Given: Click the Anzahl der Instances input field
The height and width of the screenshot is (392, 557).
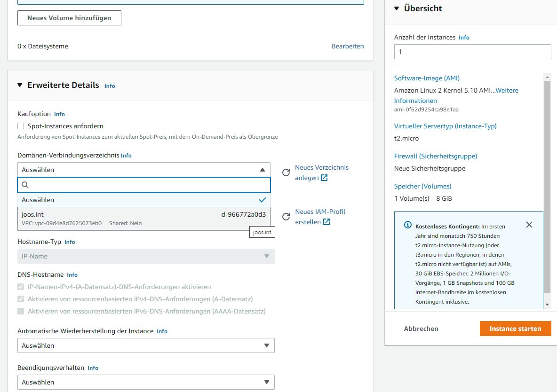Looking at the screenshot, I should (x=472, y=51).
